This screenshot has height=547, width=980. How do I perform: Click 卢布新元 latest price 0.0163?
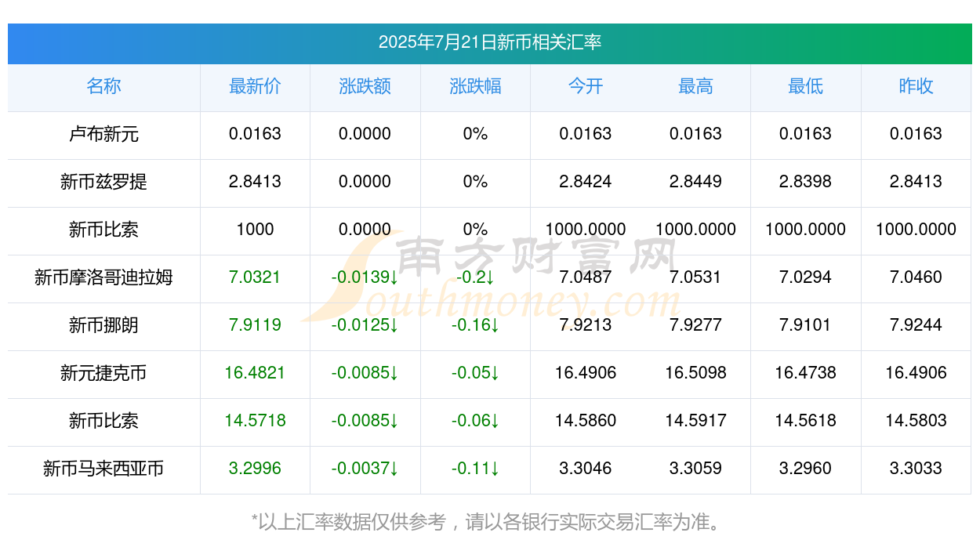pos(255,134)
